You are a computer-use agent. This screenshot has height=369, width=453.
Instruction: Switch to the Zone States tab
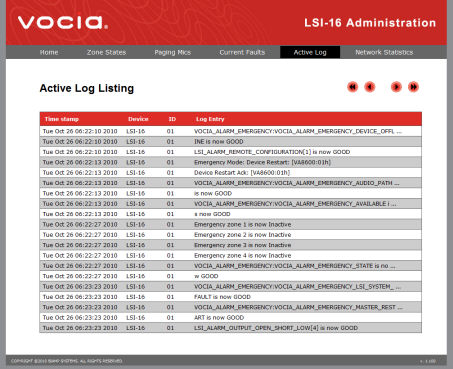106,52
